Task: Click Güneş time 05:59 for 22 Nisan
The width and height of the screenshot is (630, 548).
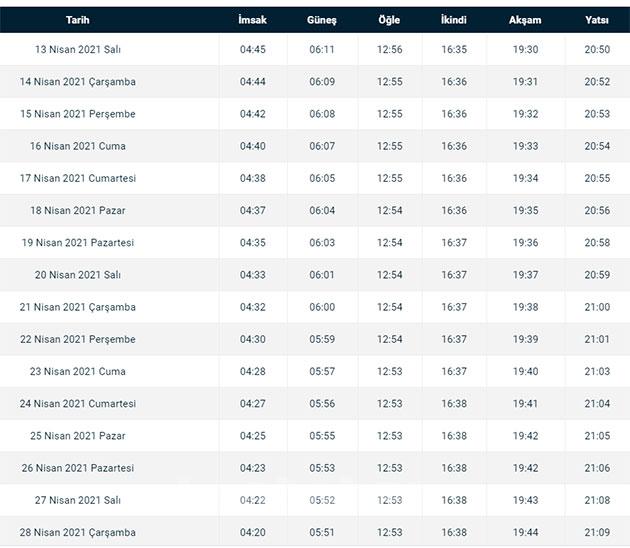Action: tap(322, 339)
